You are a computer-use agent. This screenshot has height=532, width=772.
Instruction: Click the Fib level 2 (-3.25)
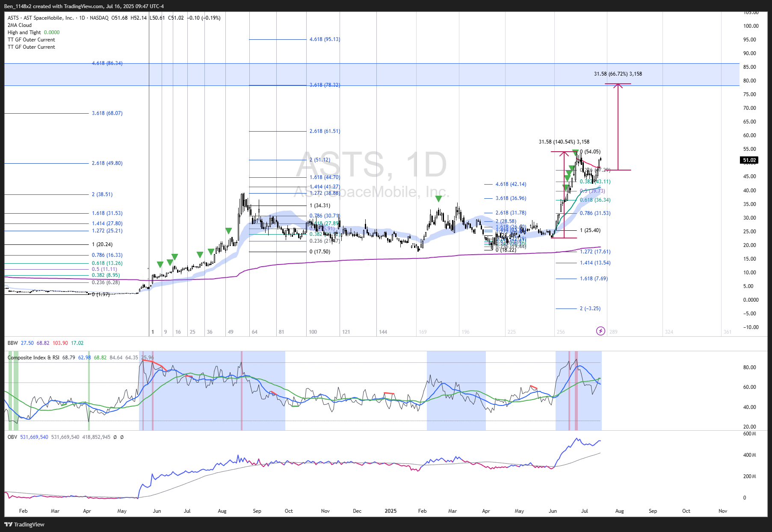tap(590, 309)
